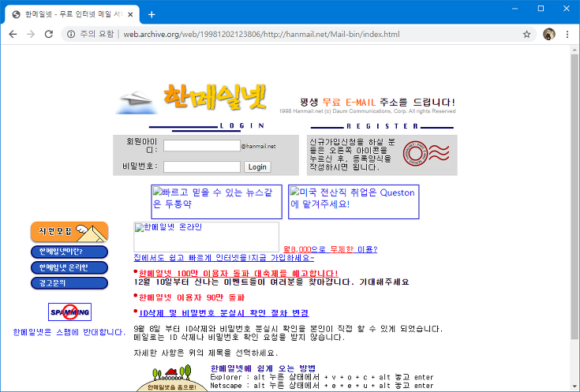The image size is (580, 392).
Task: Minimize the Chrome window
Action: click(515, 9)
